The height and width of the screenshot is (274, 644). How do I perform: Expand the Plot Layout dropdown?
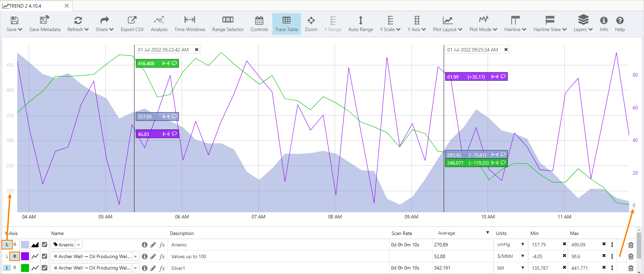point(447,24)
